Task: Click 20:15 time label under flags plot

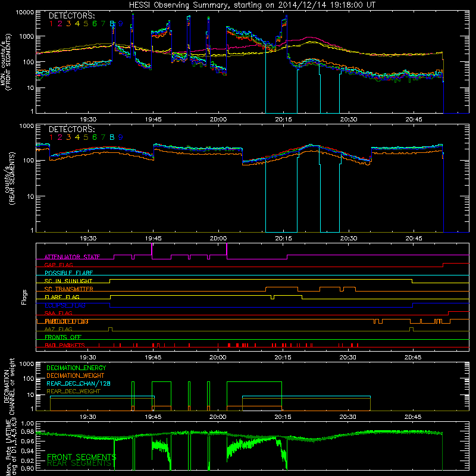Action: click(x=283, y=358)
